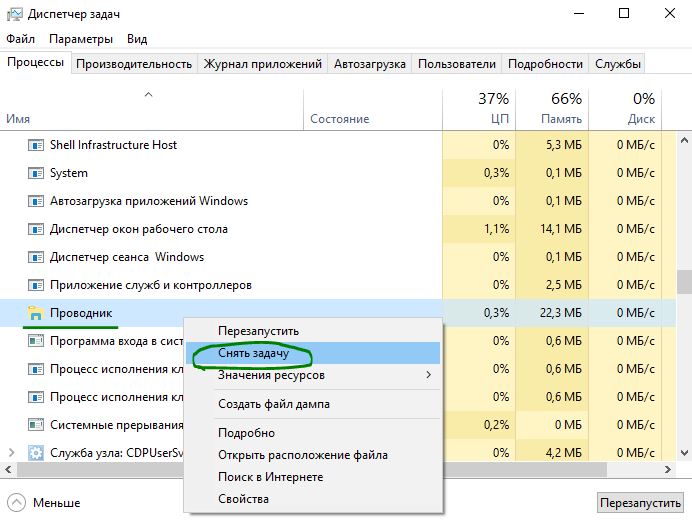This screenshot has width=692, height=525.
Task: Select the Процессы tab
Action: pyautogui.click(x=35, y=62)
